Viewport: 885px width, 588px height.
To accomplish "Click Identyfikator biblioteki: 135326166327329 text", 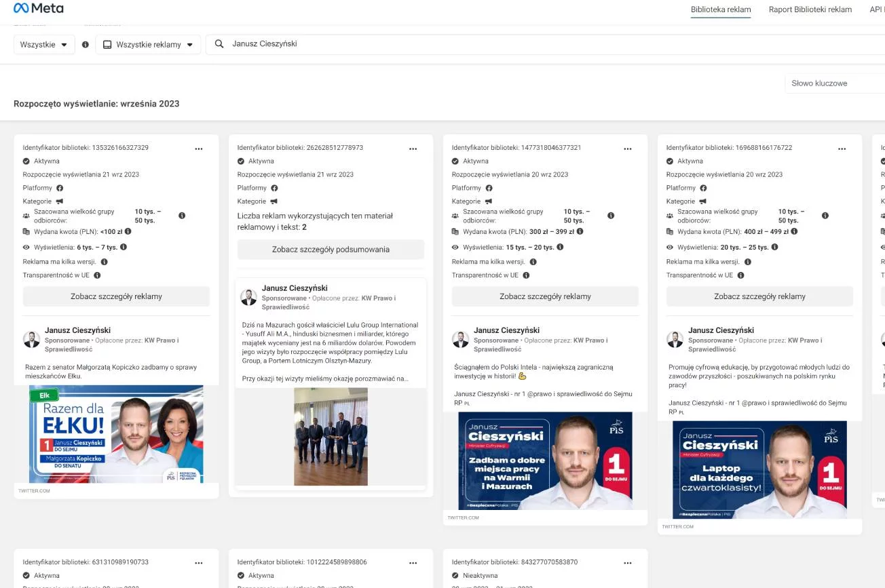I will [x=86, y=148].
